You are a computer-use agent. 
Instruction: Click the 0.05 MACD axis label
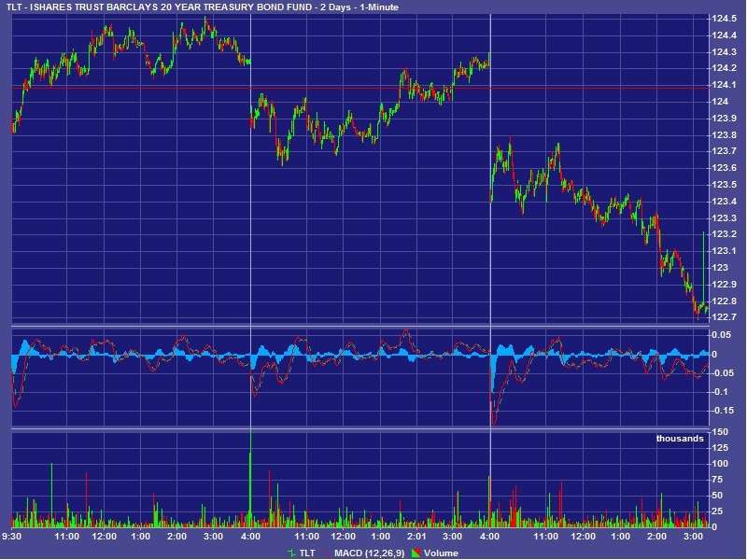pos(721,335)
